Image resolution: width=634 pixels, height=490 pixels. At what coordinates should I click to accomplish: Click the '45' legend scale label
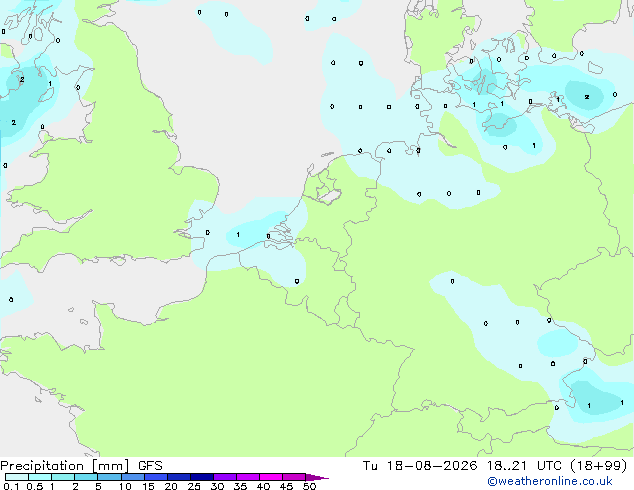[x=286, y=486]
